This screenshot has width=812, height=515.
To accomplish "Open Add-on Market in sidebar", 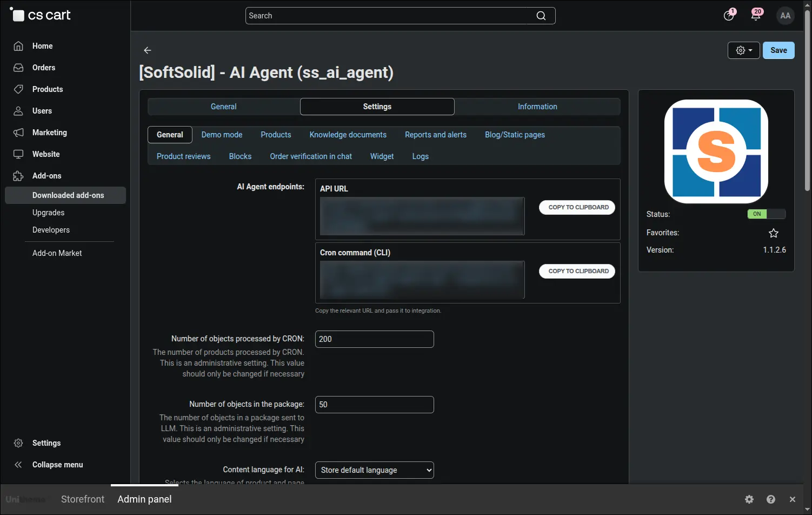I will (57, 253).
